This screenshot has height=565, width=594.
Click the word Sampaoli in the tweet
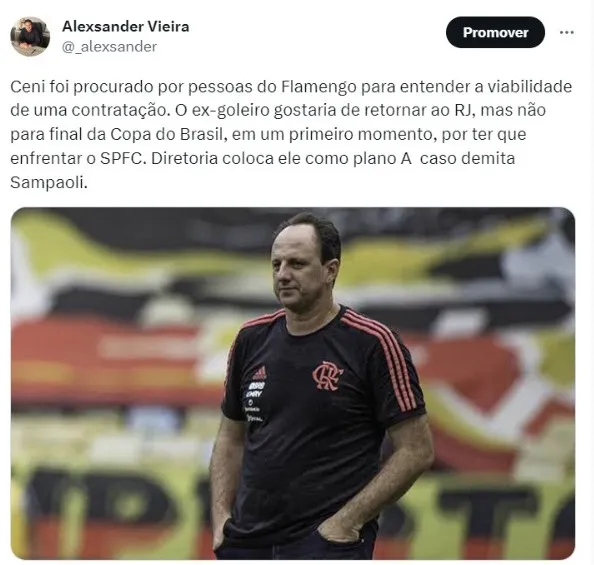pyautogui.click(x=49, y=183)
